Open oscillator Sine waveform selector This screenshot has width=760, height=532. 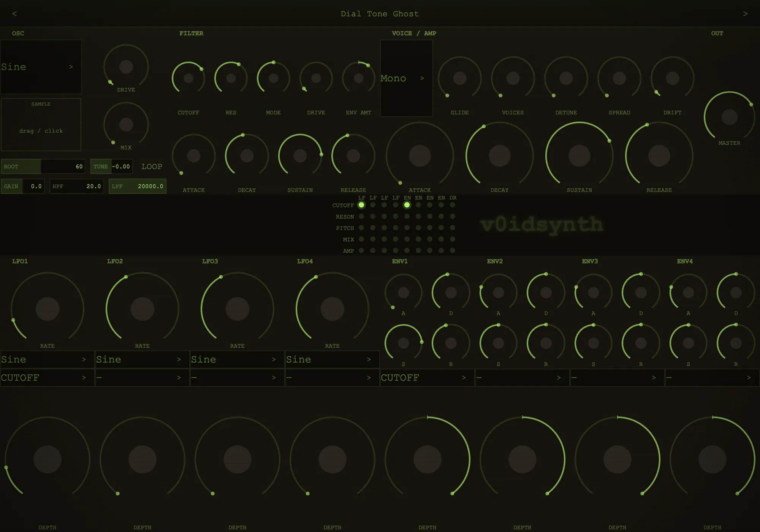[x=41, y=67]
